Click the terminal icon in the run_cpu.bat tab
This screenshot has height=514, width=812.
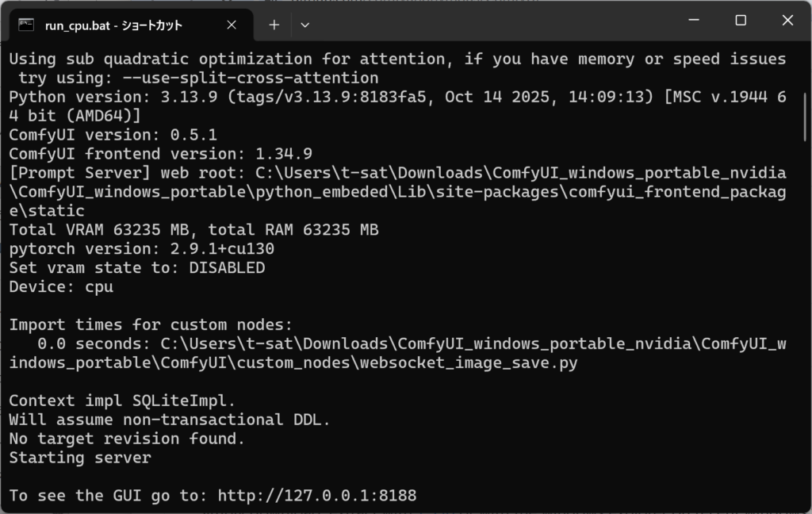[26, 25]
